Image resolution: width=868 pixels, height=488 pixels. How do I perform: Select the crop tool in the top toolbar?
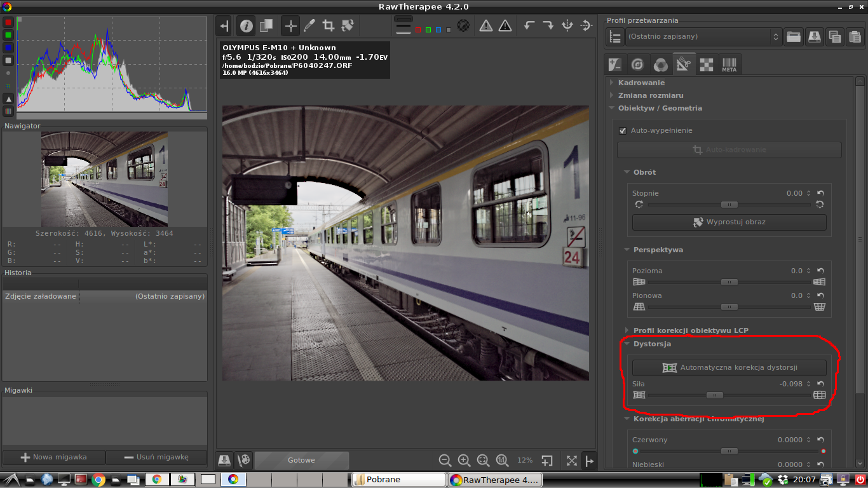click(328, 26)
